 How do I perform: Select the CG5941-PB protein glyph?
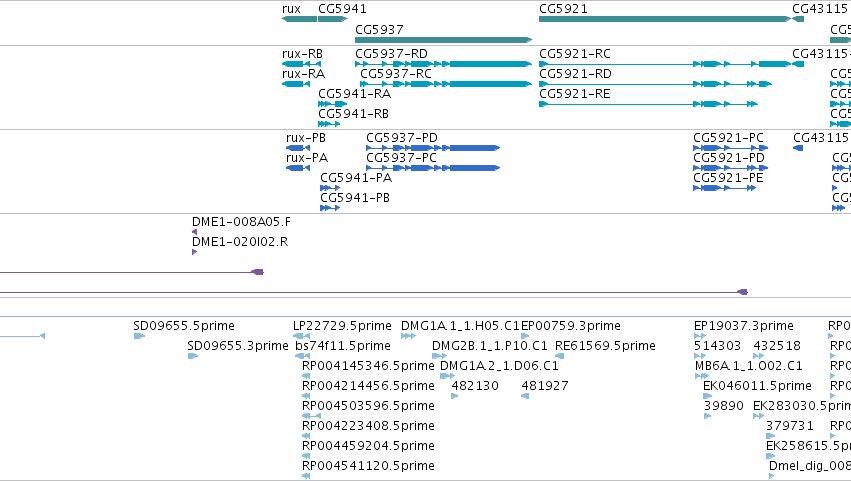coord(330,208)
